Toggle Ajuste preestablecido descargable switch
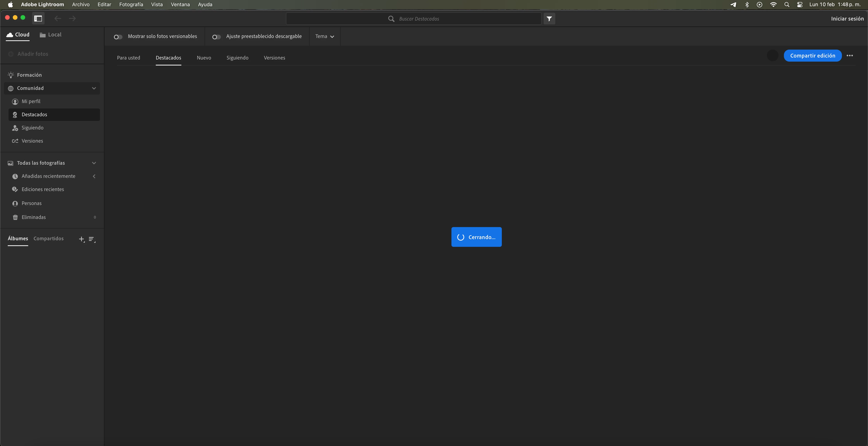This screenshot has width=868, height=446. click(216, 37)
